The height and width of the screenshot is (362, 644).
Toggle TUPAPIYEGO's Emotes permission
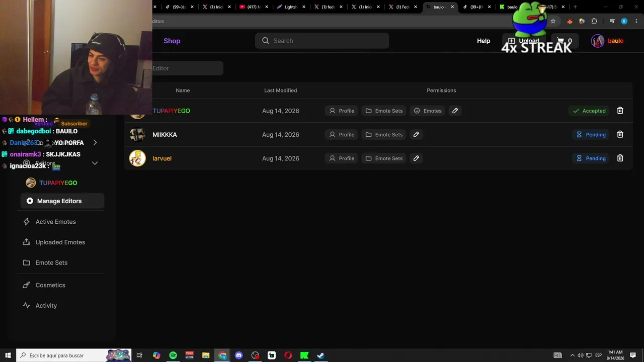(x=427, y=111)
